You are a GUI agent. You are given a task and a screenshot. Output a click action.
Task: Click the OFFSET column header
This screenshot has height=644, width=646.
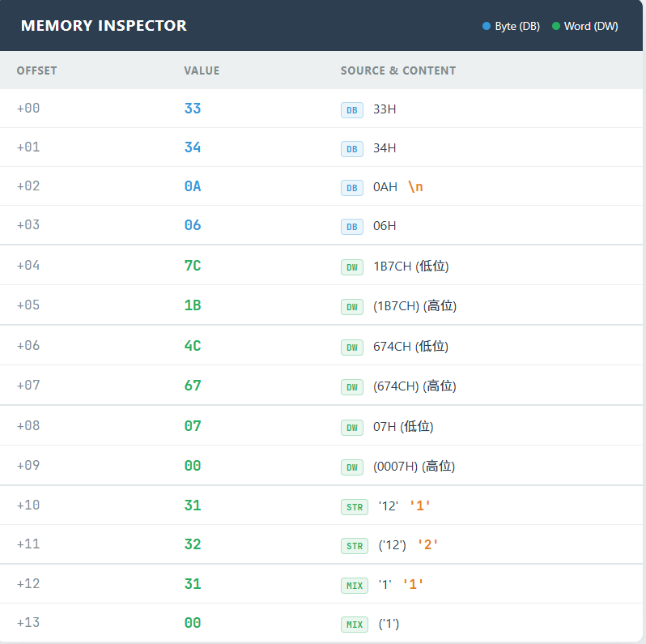pos(36,70)
